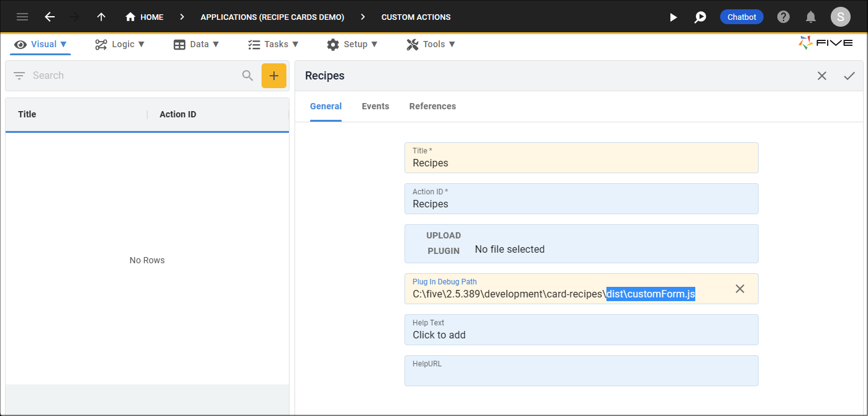Open the user avatar S menu

tap(841, 17)
